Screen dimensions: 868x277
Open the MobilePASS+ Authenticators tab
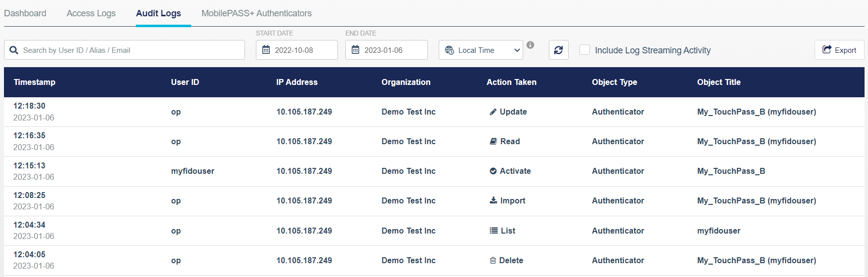pos(256,13)
